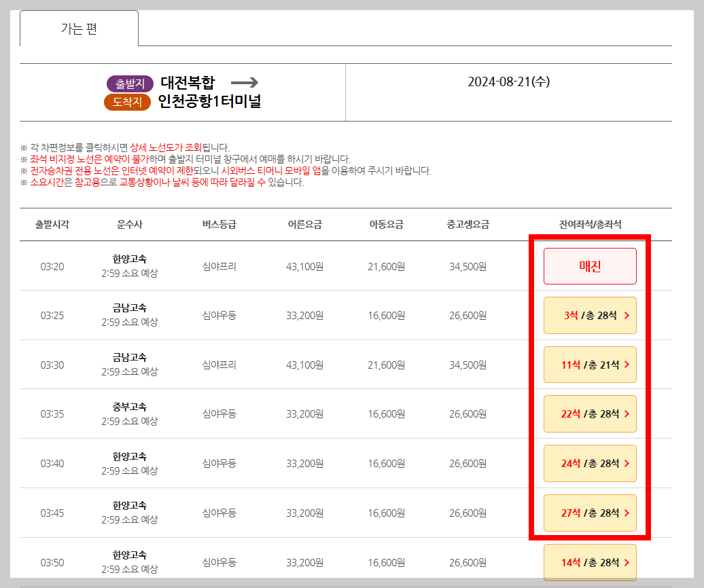This screenshot has height=588, width=704.
Task: Click the 03:45 departure time
Action: tap(52, 513)
